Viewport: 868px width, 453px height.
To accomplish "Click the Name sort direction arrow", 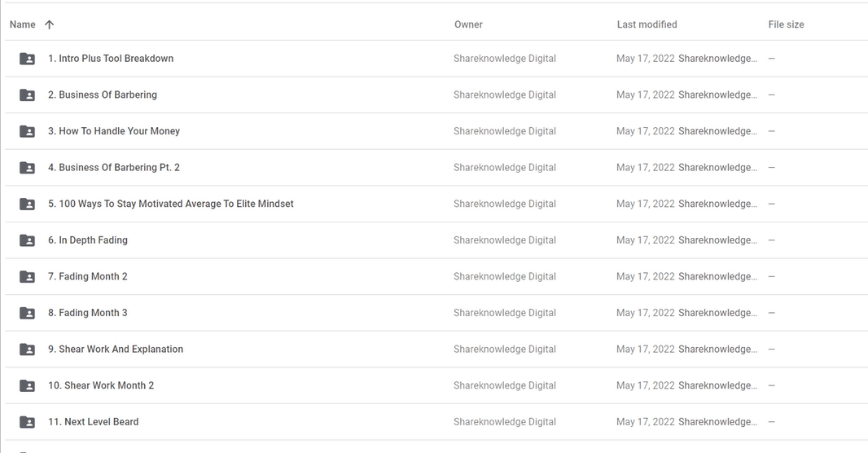I will point(50,24).
